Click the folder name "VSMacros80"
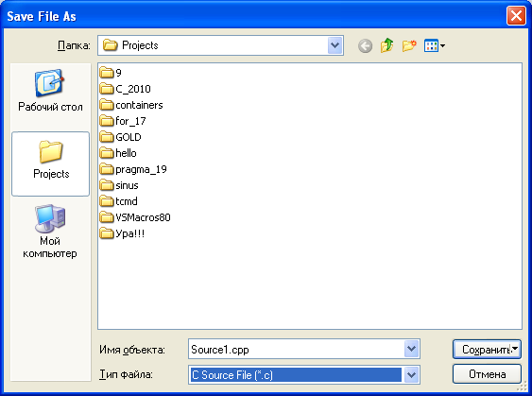Viewport: 532px width, 396px height. point(143,217)
